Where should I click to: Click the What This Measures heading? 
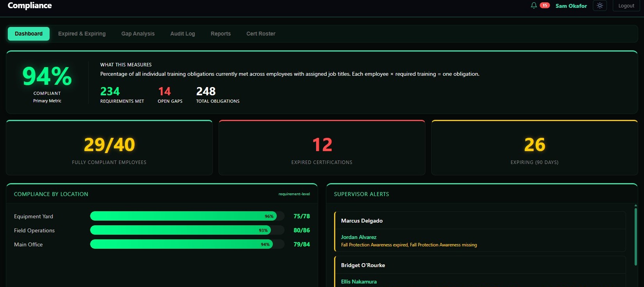(126, 65)
